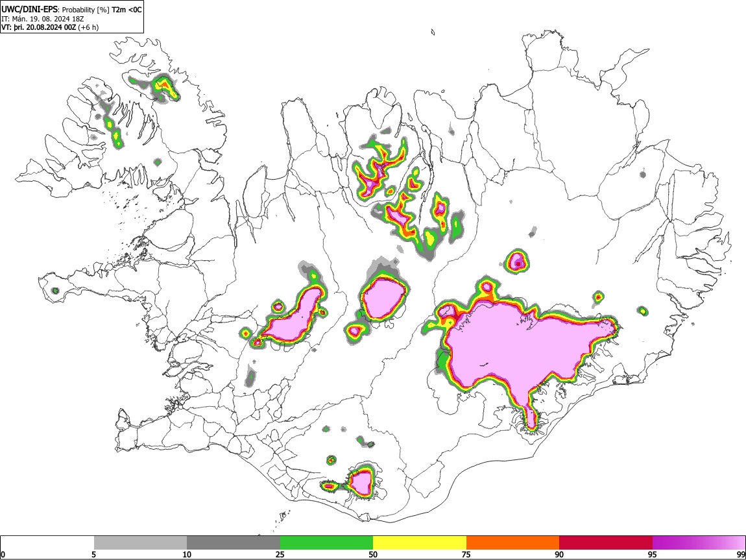Click the green 25-50 legend swatch
The height and width of the screenshot is (560, 746).
point(326,542)
